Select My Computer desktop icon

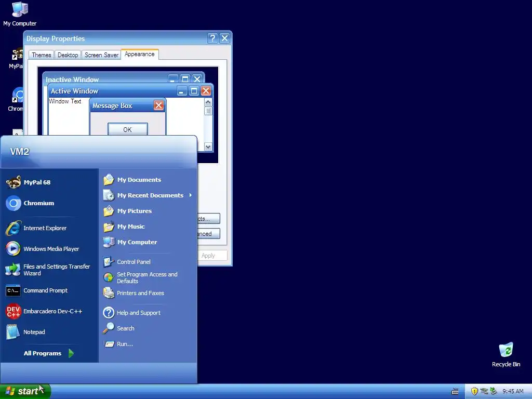coord(20,14)
